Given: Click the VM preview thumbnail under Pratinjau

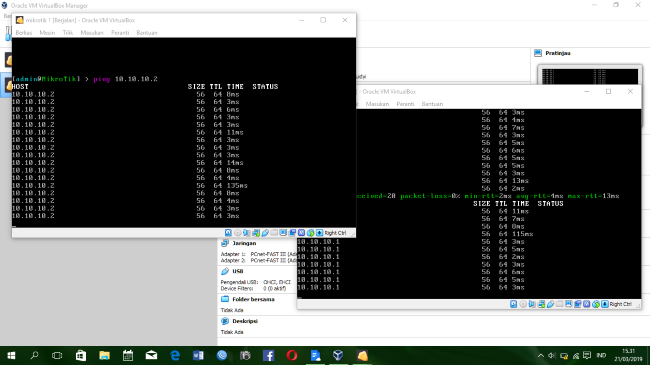Looking at the screenshot, I should click(589, 75).
